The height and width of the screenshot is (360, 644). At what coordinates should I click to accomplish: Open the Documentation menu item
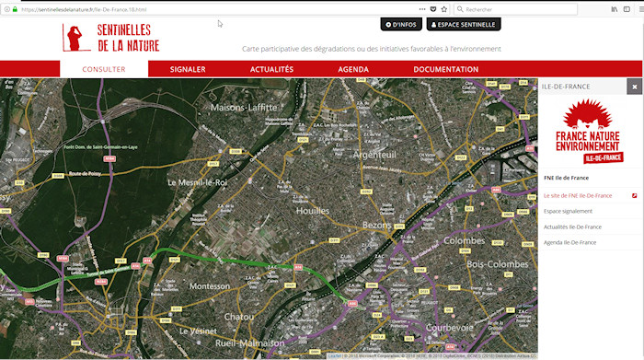point(446,69)
